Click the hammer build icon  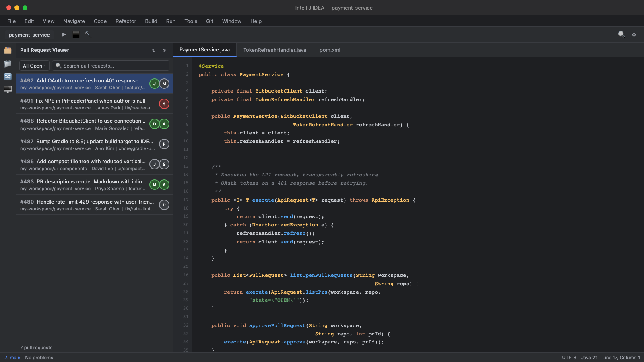[87, 34]
